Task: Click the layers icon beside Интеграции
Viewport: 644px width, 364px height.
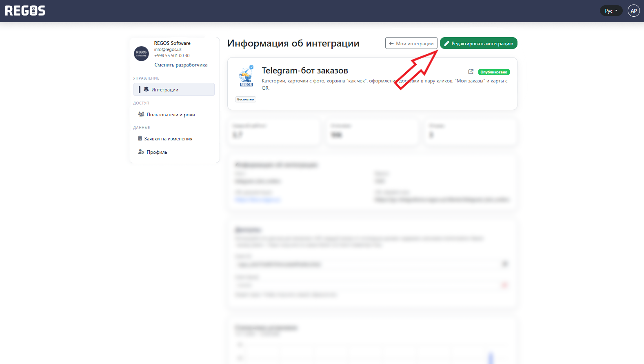Action: pyautogui.click(x=146, y=89)
